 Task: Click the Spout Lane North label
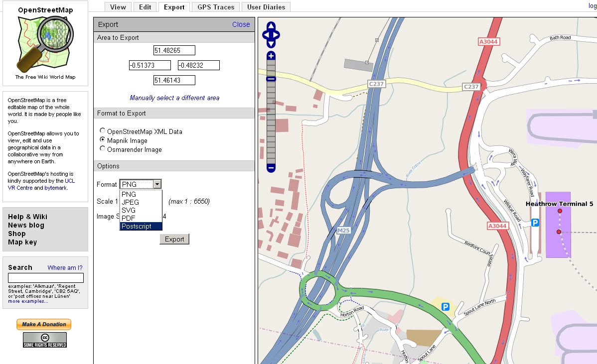click(x=480, y=307)
